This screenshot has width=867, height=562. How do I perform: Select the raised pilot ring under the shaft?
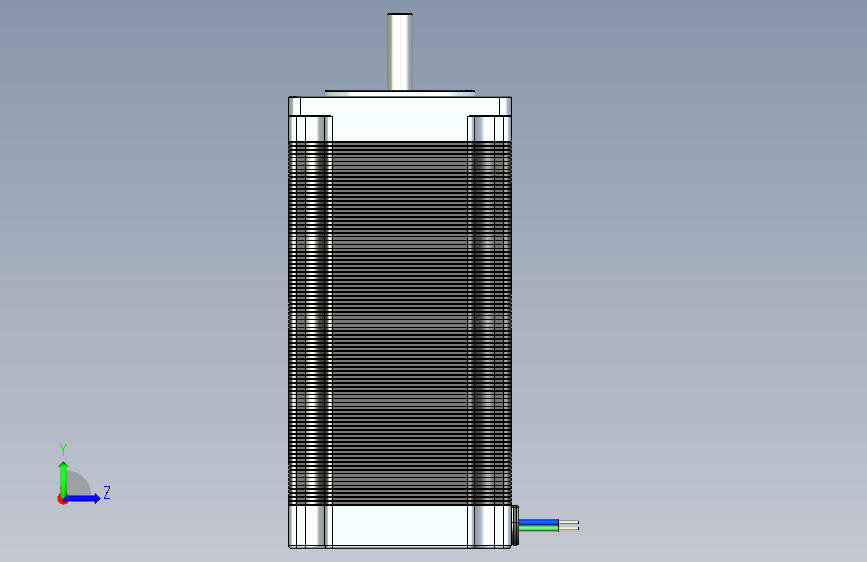coord(400,93)
